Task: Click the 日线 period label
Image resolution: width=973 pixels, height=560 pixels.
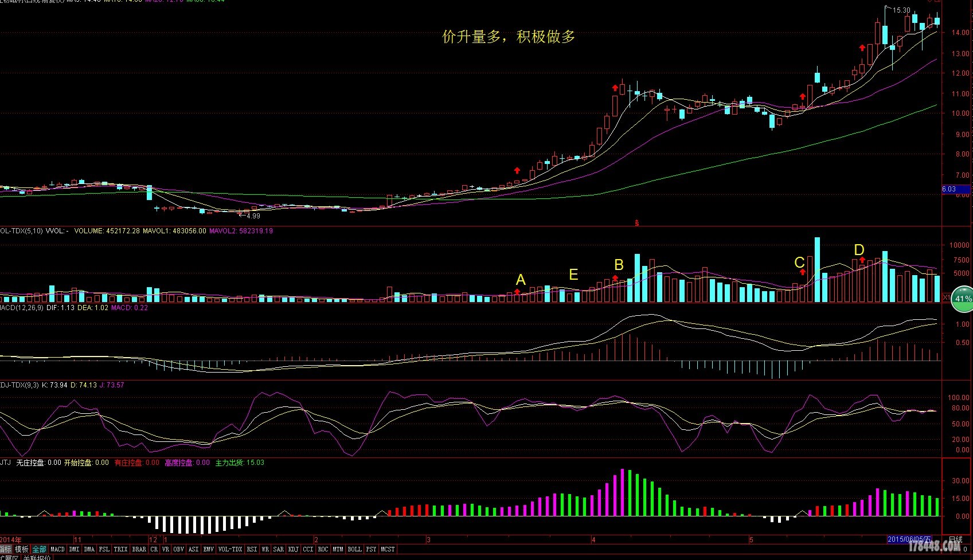Action: coord(956,539)
